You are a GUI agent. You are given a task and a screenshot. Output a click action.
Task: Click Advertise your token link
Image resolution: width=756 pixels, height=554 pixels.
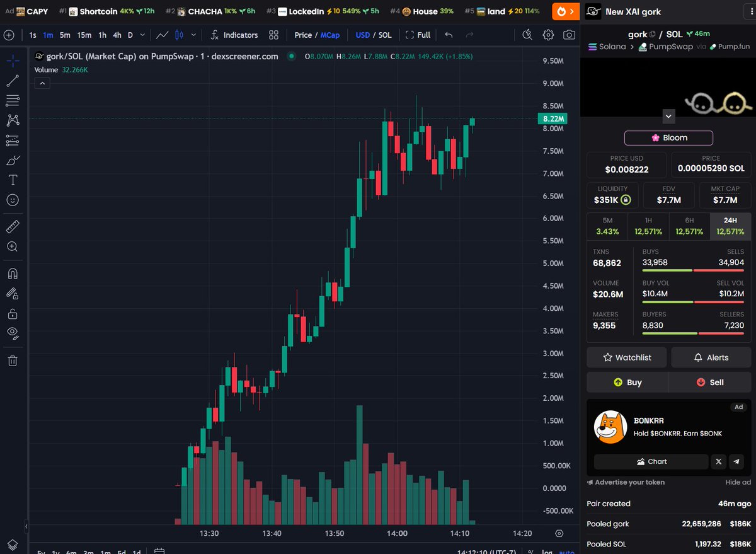[x=626, y=482]
